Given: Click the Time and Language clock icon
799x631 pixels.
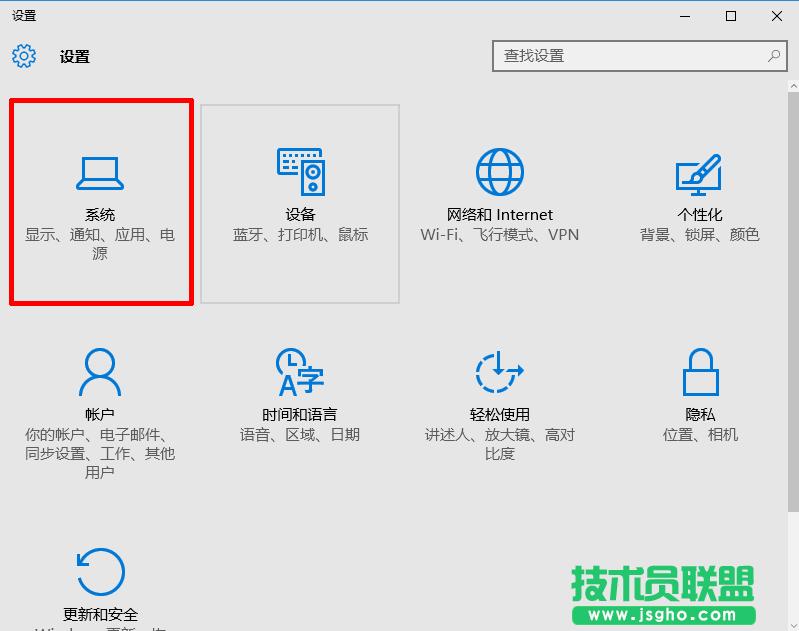Looking at the screenshot, I should [300, 373].
